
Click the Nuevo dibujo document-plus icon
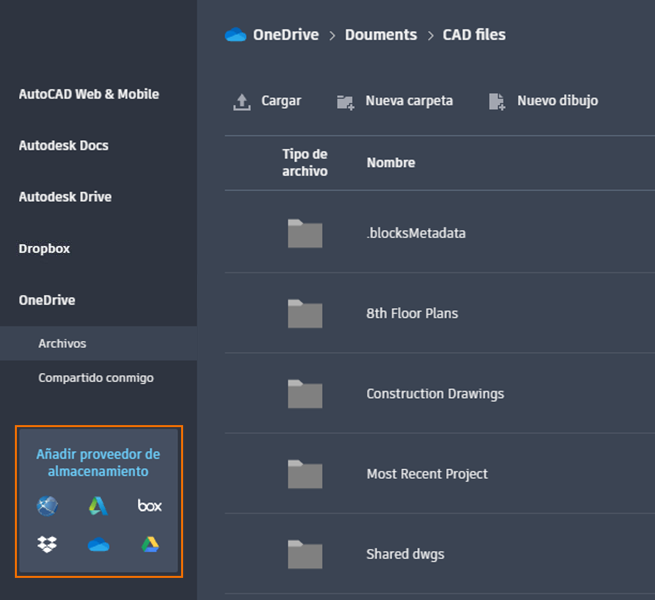tap(497, 102)
